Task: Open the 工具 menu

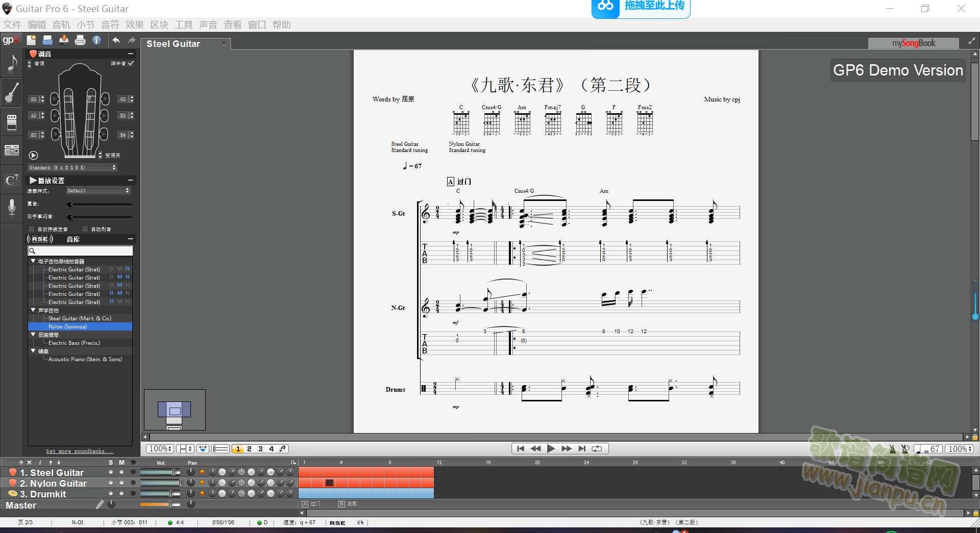Action: coord(184,25)
